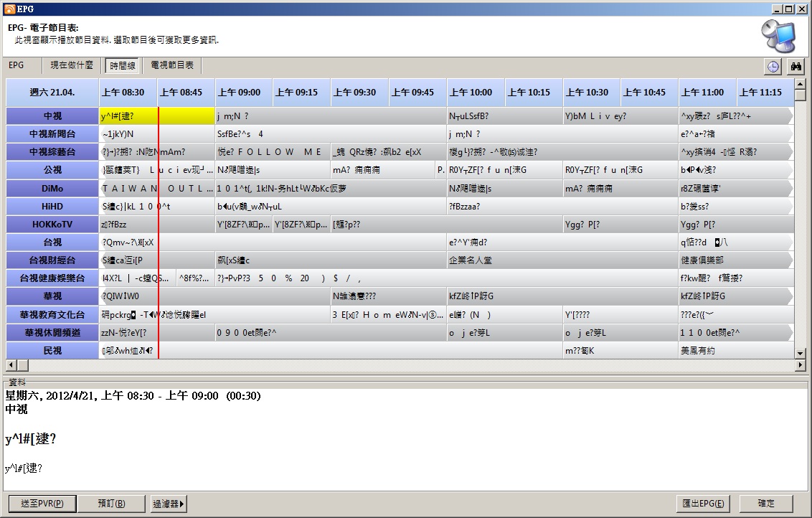
Task: Click the EPG window title icon
Action: point(10,9)
